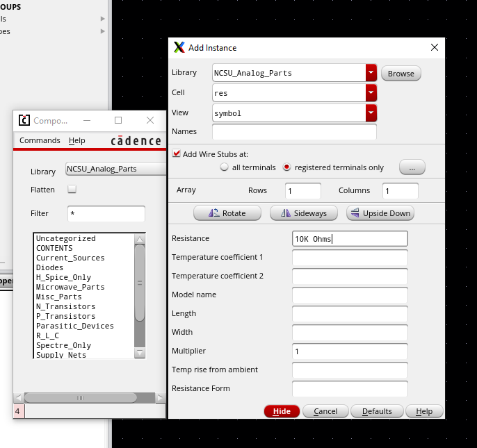
Task: Maximize the Component Browser window
Action: pos(118,120)
